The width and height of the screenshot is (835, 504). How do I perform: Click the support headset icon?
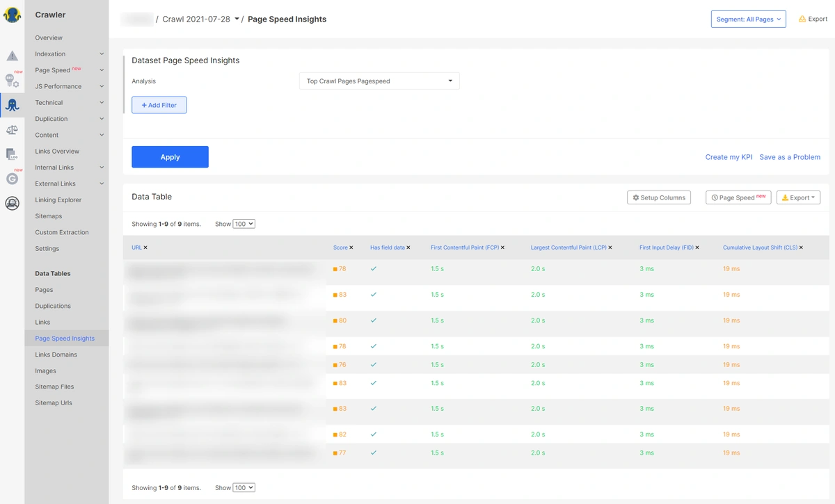tap(13, 203)
